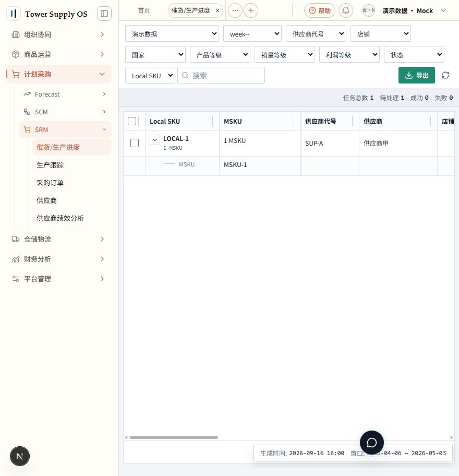Open 仓储物流 menu in sidebar

[x=59, y=239]
